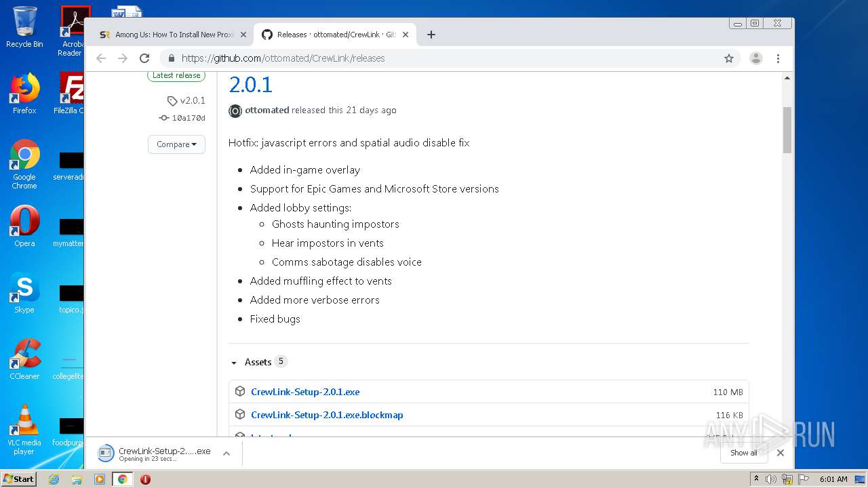Open the volume control tray icon
This screenshot has width=868, height=488.
[771, 479]
